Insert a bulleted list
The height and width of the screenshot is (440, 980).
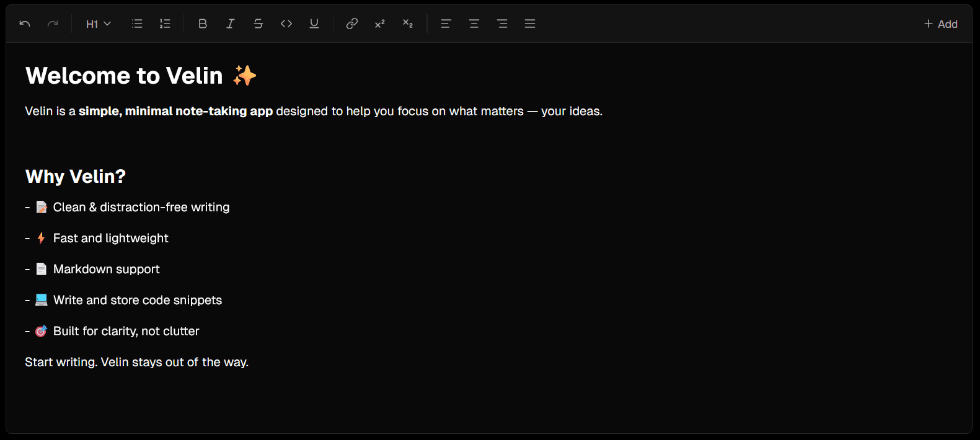137,24
